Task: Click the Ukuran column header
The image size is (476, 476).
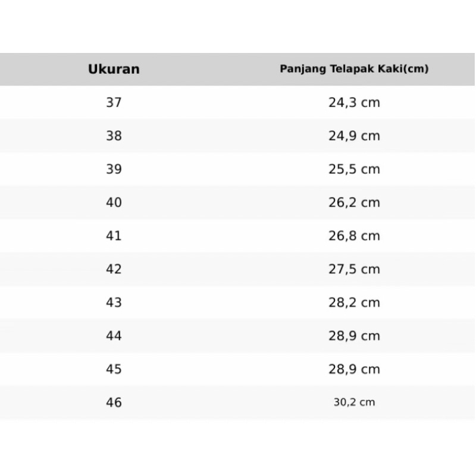Action: click(x=114, y=69)
